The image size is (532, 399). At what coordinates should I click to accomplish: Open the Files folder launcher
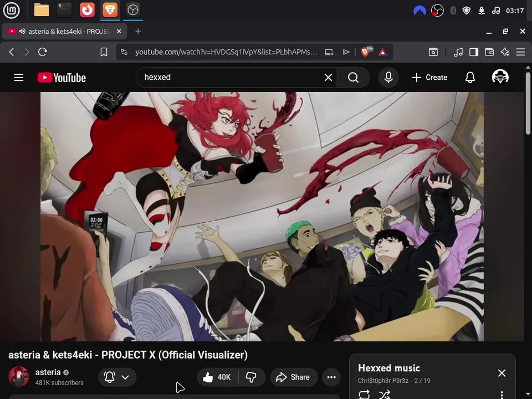coord(42,10)
